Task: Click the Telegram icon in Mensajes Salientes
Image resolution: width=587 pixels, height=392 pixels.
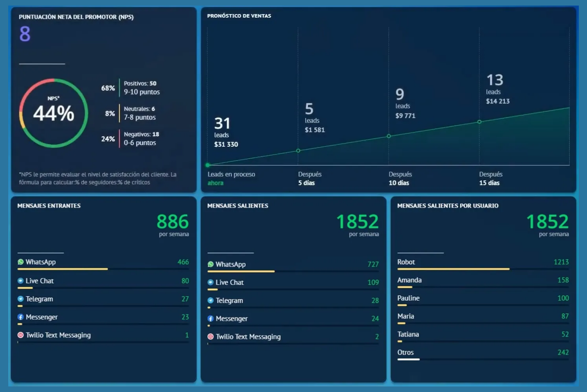Action: click(211, 300)
